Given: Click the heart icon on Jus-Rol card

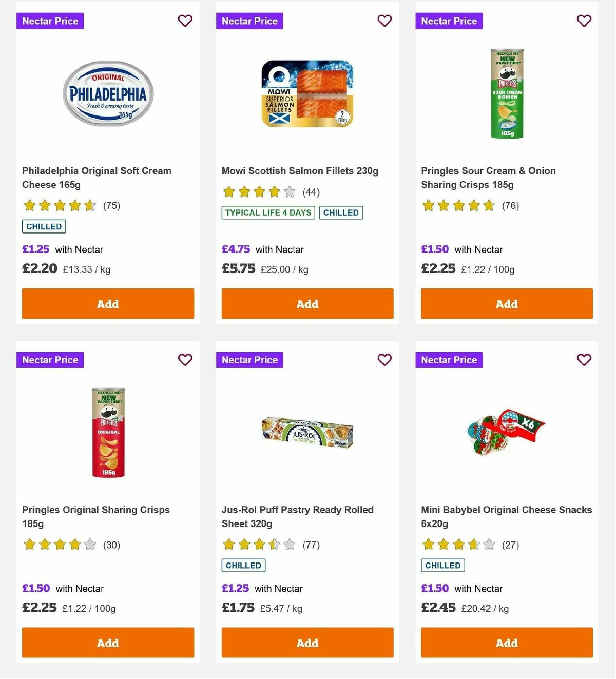Looking at the screenshot, I should [384, 360].
